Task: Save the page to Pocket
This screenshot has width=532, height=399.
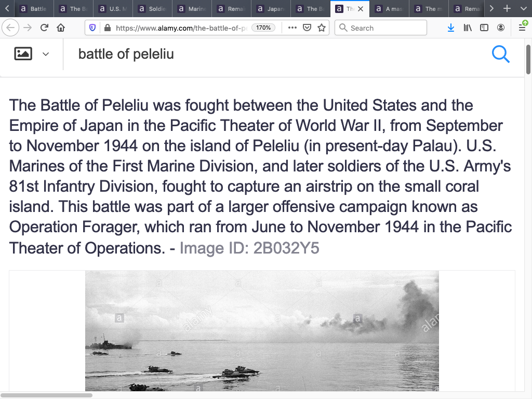Action: [307, 28]
